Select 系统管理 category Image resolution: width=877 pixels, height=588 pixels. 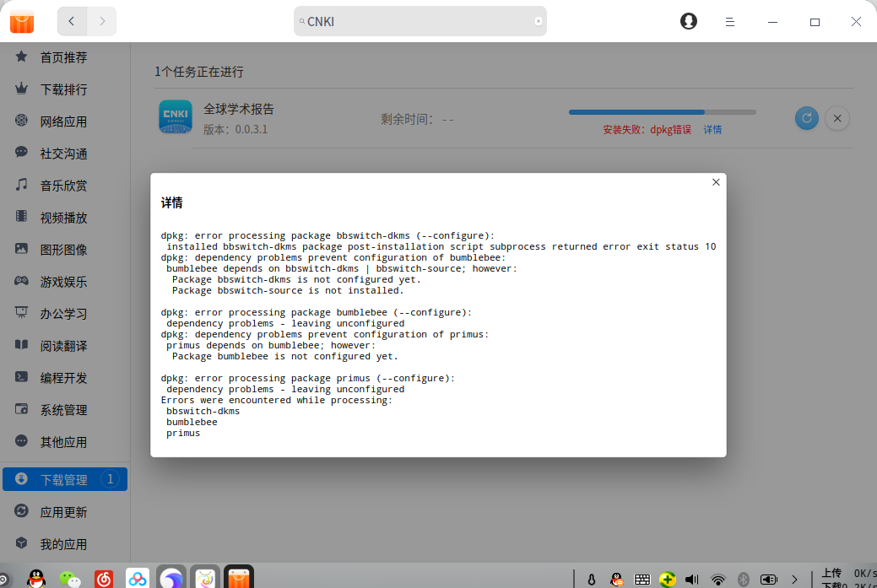click(x=65, y=410)
